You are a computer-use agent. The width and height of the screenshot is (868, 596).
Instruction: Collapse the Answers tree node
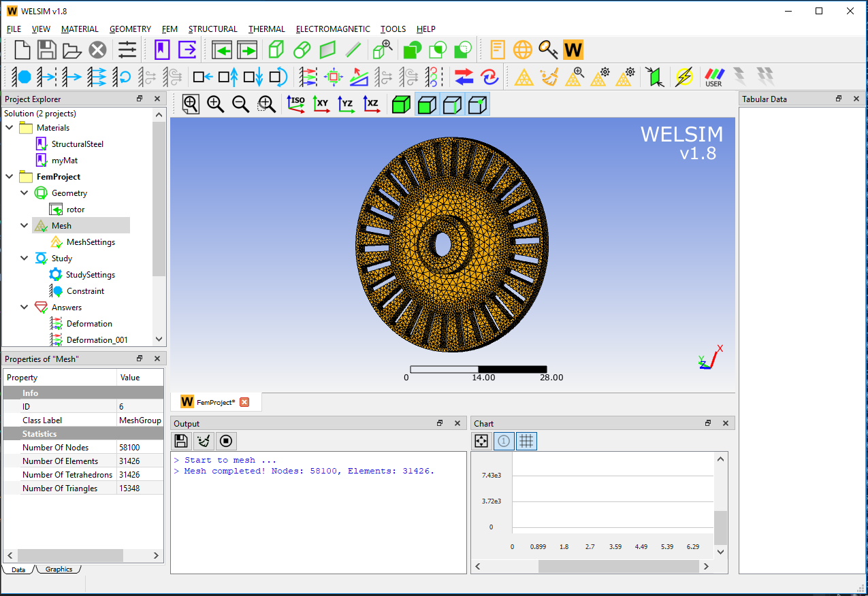tap(25, 307)
